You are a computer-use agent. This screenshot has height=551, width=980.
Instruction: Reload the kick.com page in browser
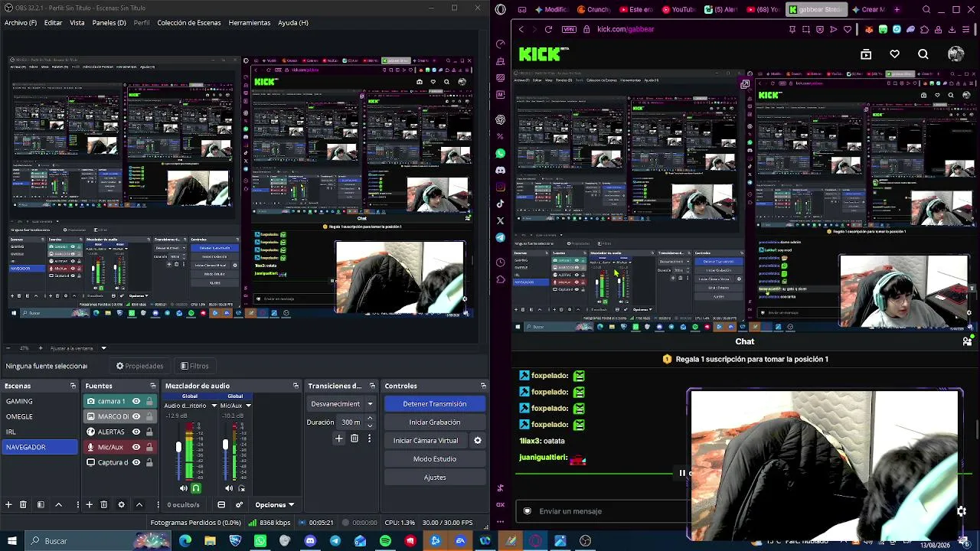coord(548,29)
